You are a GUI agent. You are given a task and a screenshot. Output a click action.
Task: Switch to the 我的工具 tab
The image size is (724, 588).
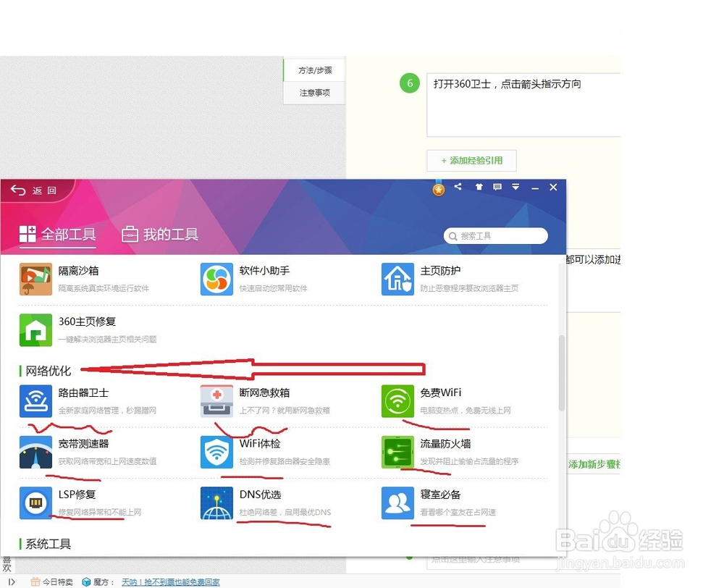click(160, 234)
